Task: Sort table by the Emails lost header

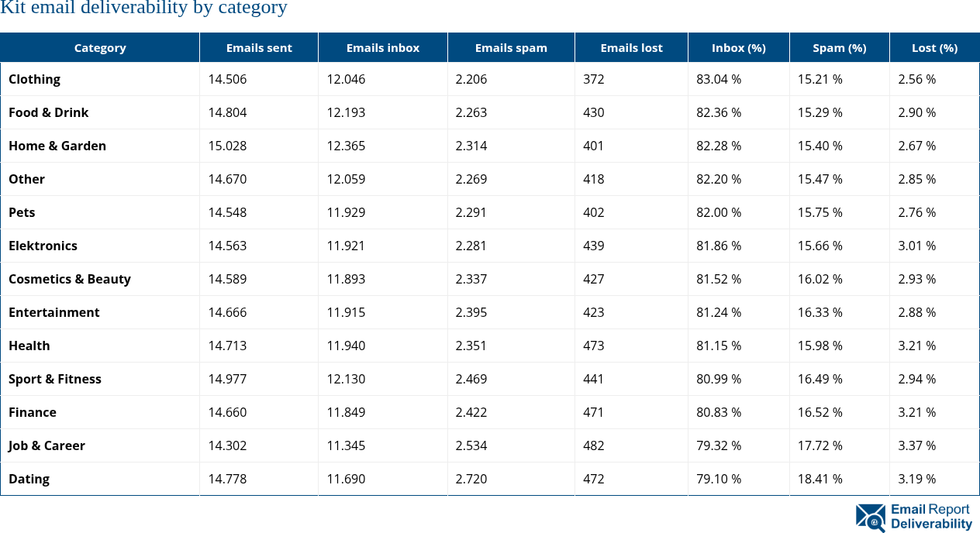Action: point(630,47)
